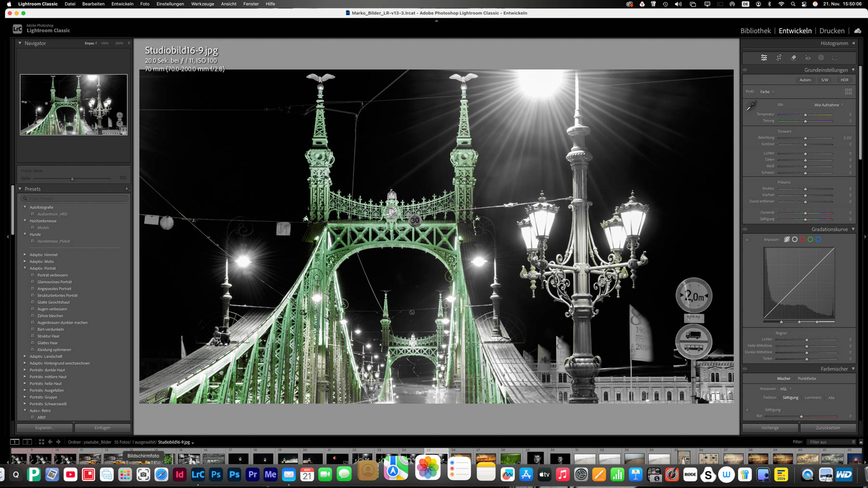This screenshot has width=868, height=488.
Task: Toggle the Farbmischer panel visibility eye
Action: (x=745, y=369)
